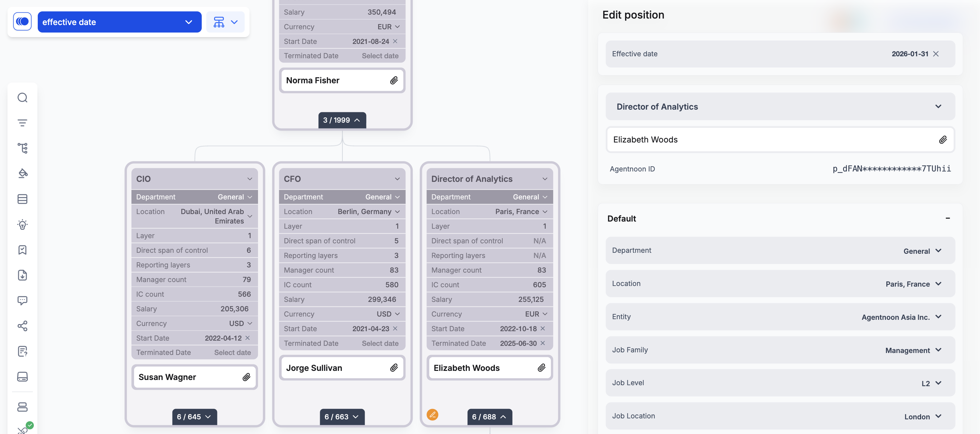
Task: Collapse the 3 / 1999 reports toggle
Action: [x=342, y=120]
